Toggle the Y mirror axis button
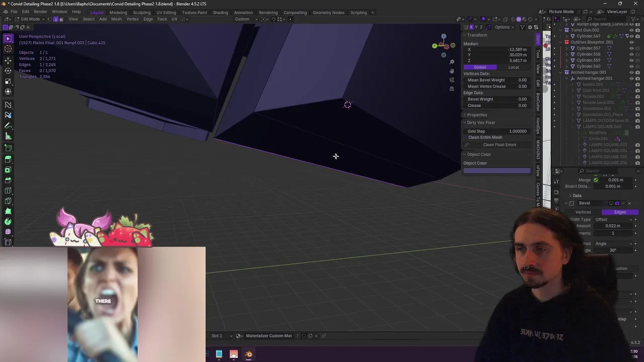644x362 pixels. (x=476, y=27)
